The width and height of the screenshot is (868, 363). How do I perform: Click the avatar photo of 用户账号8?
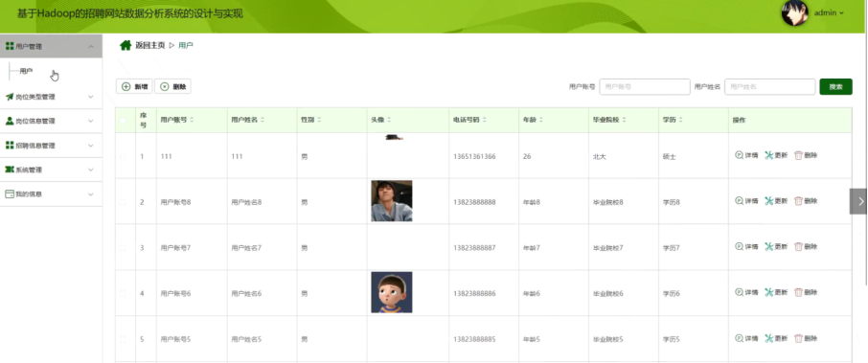pyautogui.click(x=392, y=201)
